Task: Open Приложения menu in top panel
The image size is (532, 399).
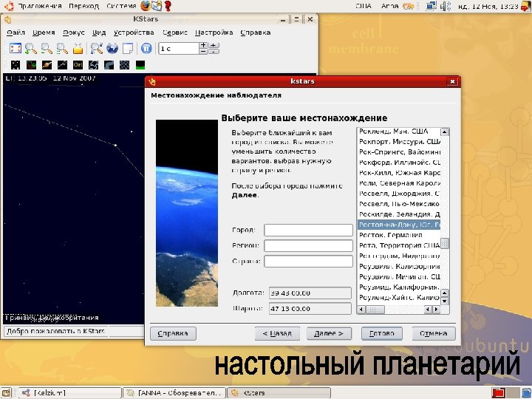Action: [x=39, y=6]
